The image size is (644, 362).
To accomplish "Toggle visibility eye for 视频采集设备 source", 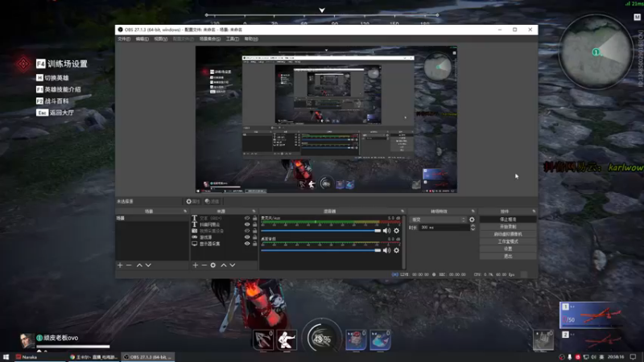I will 247,231.
